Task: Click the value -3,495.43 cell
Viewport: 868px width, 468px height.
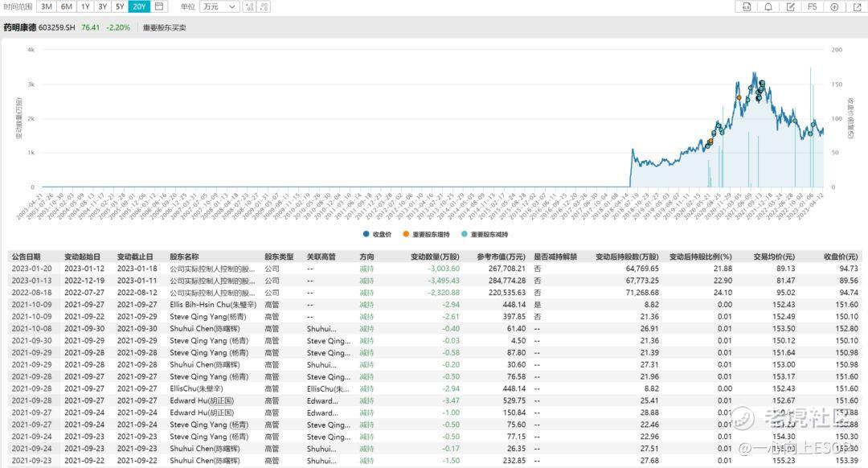Action: point(444,281)
